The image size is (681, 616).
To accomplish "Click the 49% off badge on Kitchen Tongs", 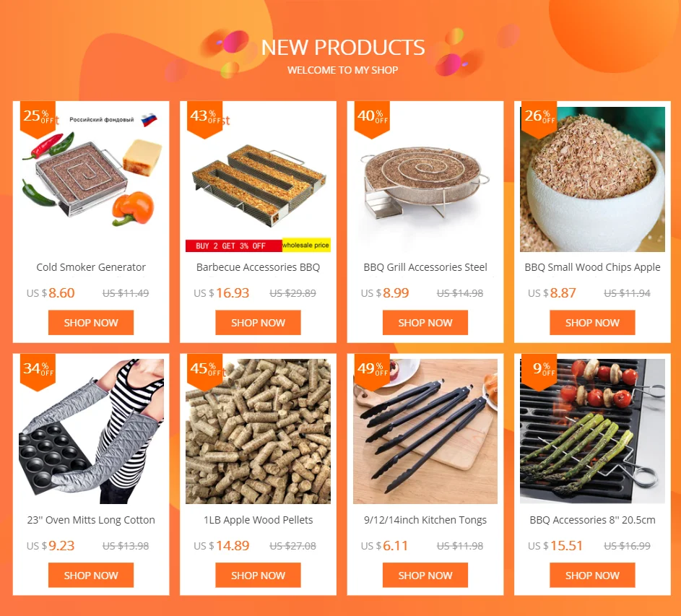I will click(x=372, y=373).
